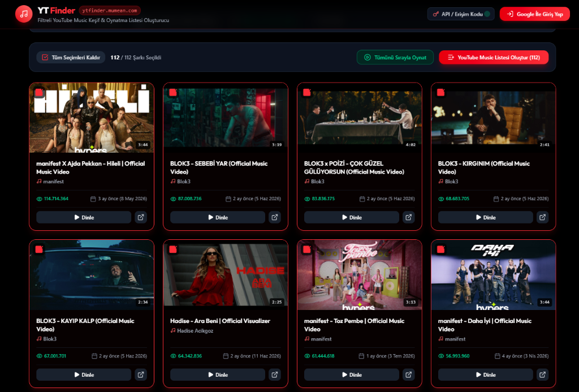Open API / Erişim Kodu button
Image resolution: width=579 pixels, height=392 pixels.
461,14
